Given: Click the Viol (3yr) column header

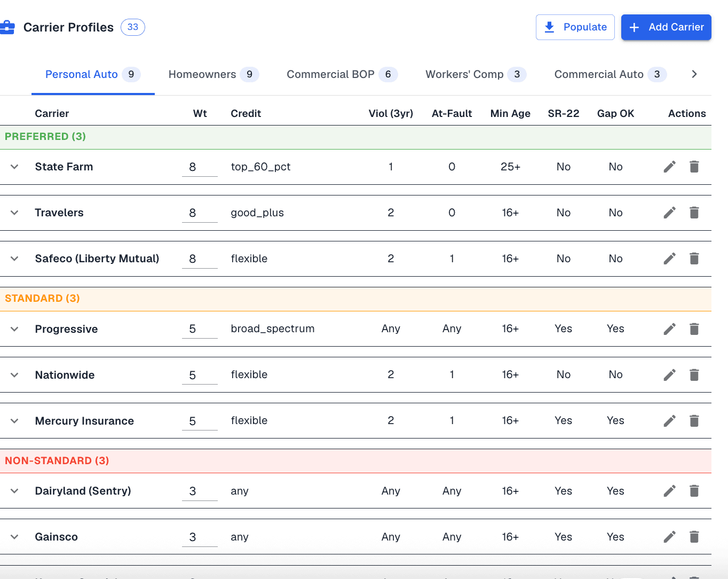Looking at the screenshot, I should pos(391,113).
